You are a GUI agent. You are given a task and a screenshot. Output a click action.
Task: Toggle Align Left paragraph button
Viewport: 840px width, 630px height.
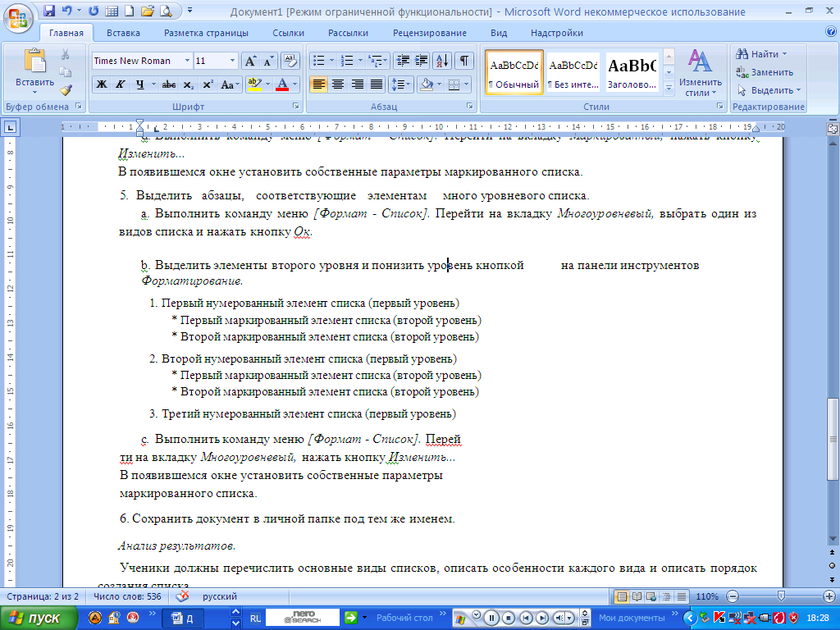[319, 84]
